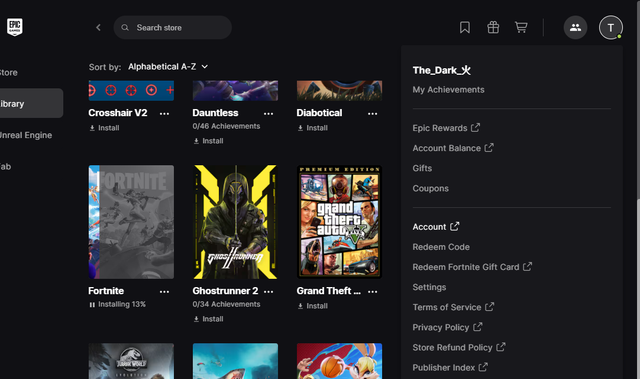
Task: Open Settings from profile menu
Action: 429,287
